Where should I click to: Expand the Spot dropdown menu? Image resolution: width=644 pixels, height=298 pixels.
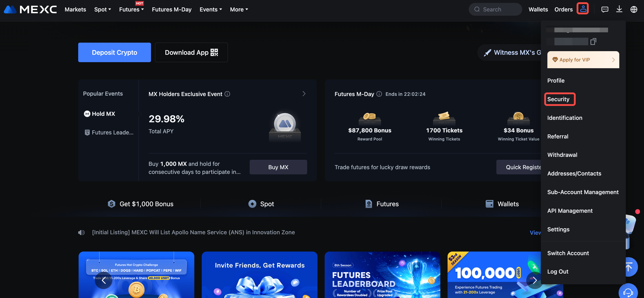point(102,9)
